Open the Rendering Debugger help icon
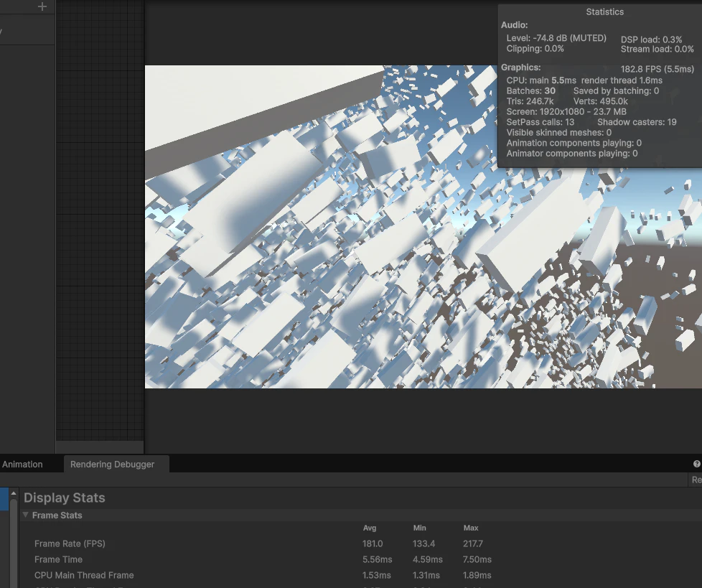Image resolution: width=702 pixels, height=588 pixels. point(697,464)
